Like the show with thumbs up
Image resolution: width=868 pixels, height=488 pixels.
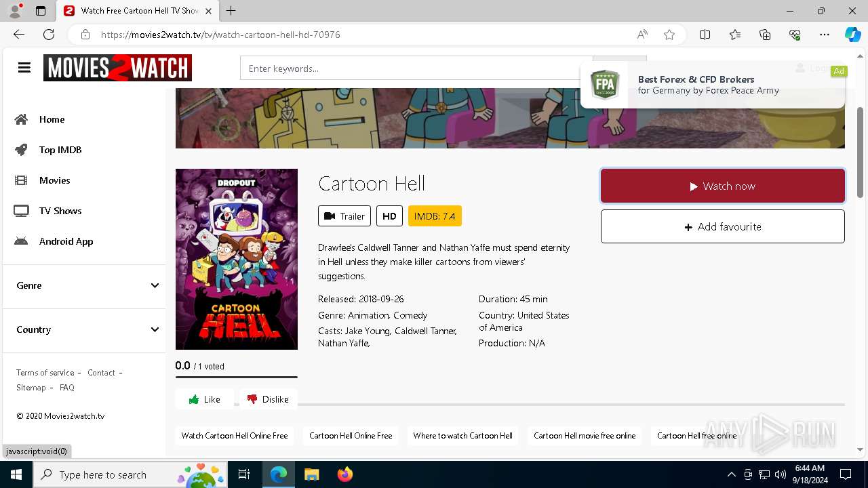pos(204,399)
